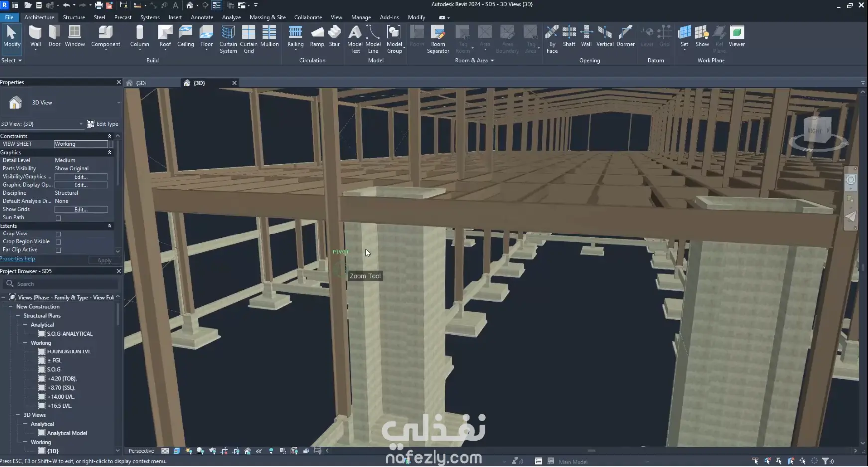Open the Properties help link
868x467 pixels.
coord(17,259)
